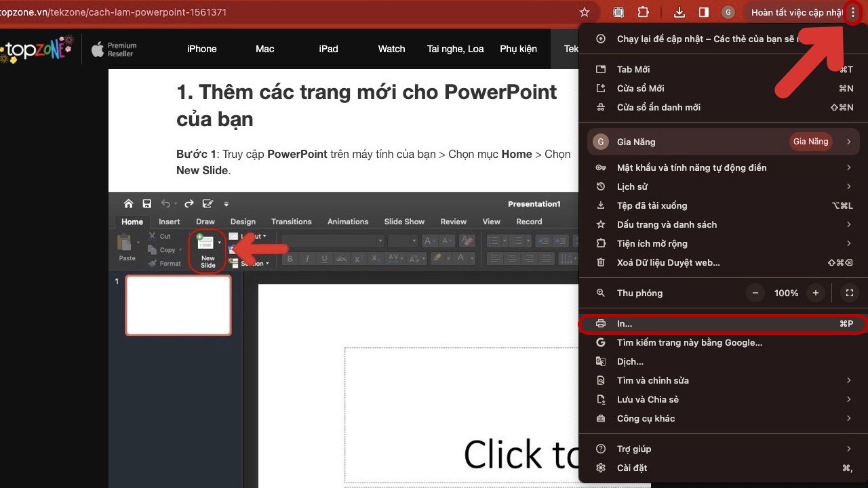Viewport: 868px width, 488px height.
Task: Toggle Bold in the PowerPoint ribbon
Action: (x=290, y=259)
